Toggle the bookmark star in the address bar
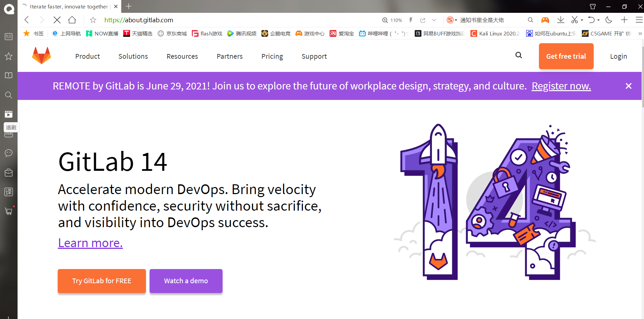The image size is (644, 319). (93, 20)
